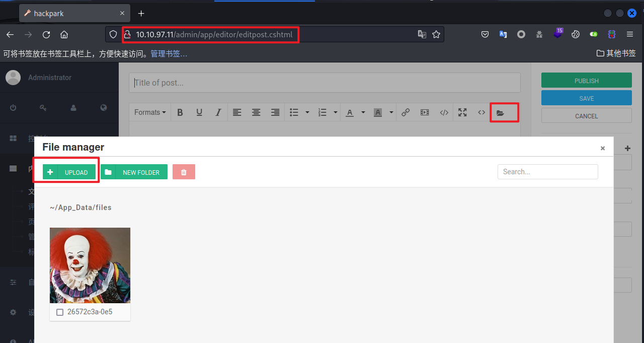Click the Title of post input

click(325, 83)
